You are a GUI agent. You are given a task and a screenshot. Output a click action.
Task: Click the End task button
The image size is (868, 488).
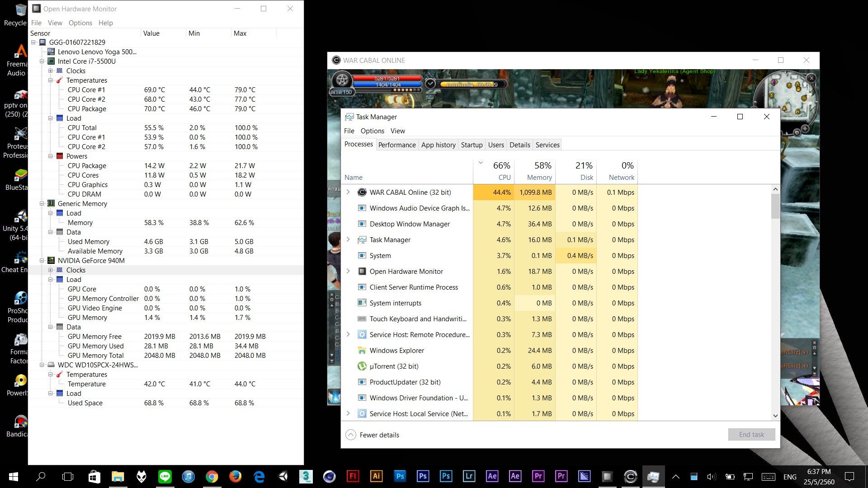tap(751, 435)
